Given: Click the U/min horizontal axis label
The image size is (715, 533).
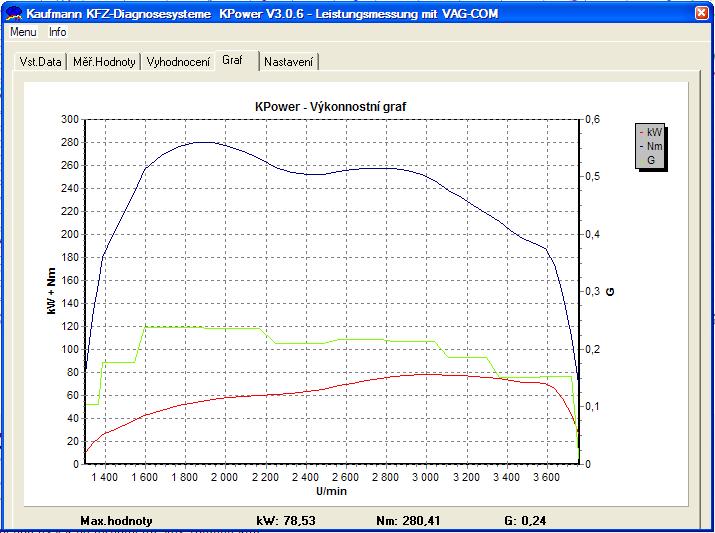Looking at the screenshot, I should point(331,491).
